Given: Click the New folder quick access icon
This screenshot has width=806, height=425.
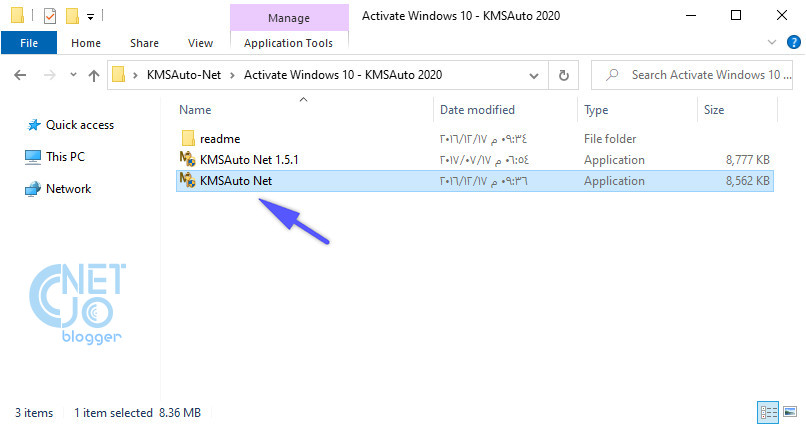Looking at the screenshot, I should [72, 16].
